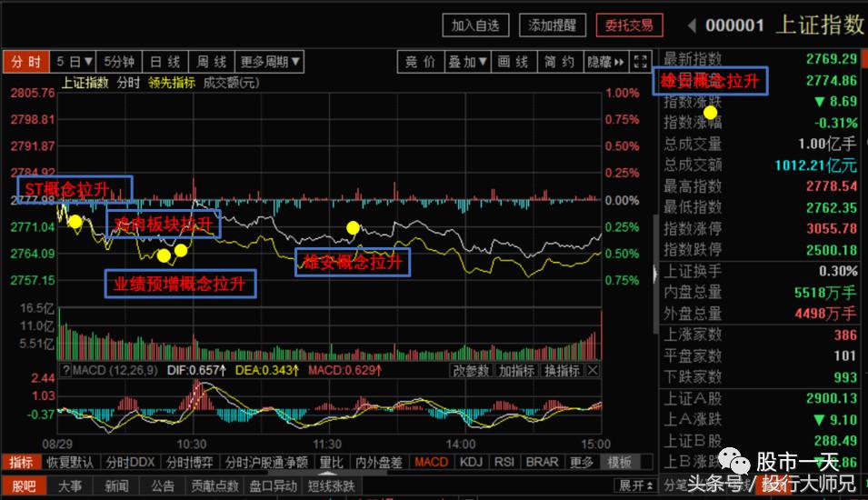Select the 量比 indicator

(x=332, y=462)
